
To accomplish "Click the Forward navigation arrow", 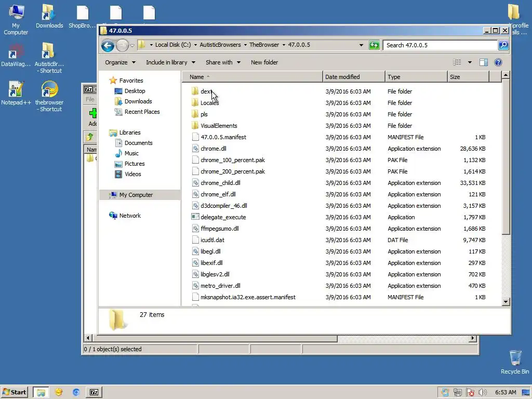I will 122,45.
